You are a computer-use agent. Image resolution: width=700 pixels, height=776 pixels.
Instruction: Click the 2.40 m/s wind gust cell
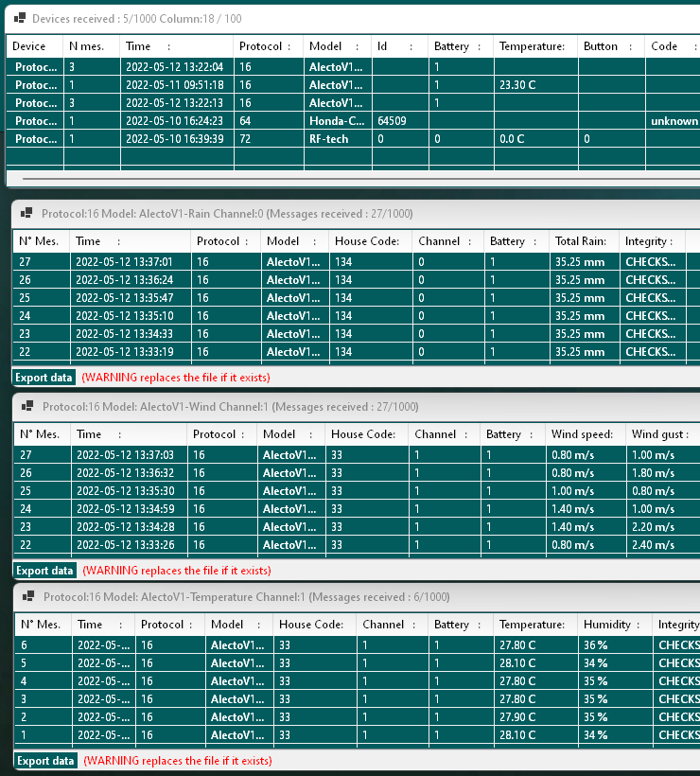[663, 545]
